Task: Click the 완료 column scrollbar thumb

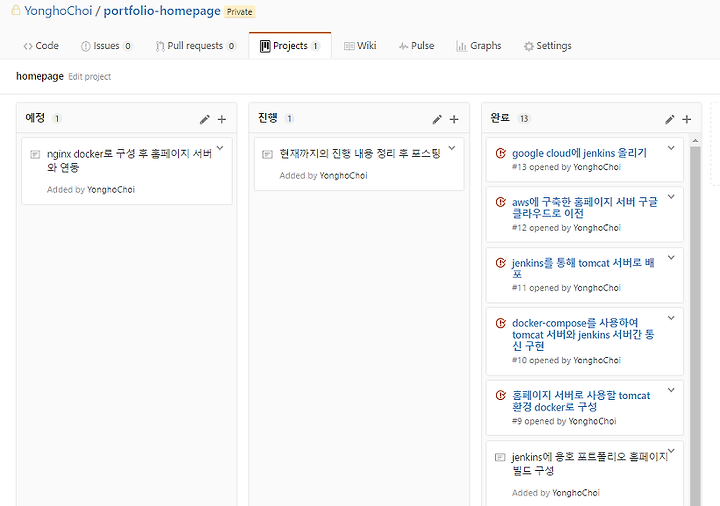Action: [x=695, y=326]
